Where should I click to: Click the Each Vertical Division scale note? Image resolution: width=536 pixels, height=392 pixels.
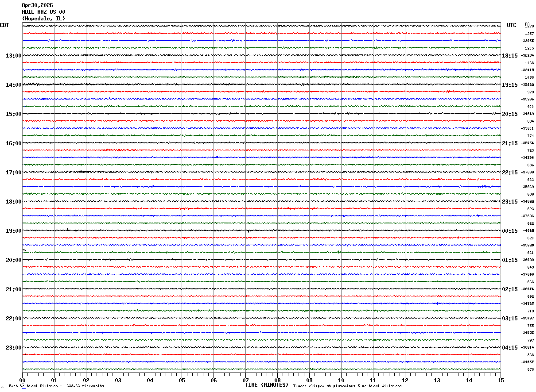56,386
